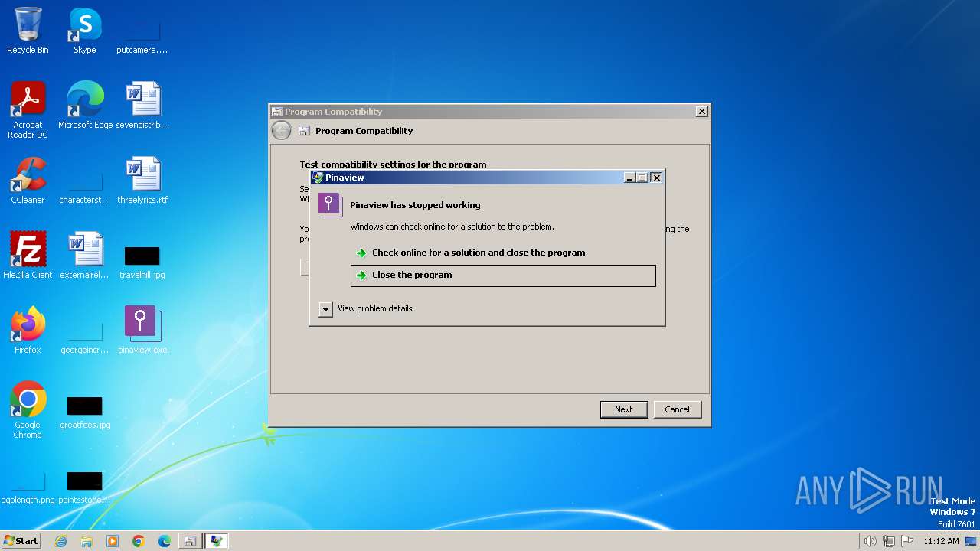Open Internet Explorer from the taskbar
Screen dimensions: 980x551
[60, 541]
